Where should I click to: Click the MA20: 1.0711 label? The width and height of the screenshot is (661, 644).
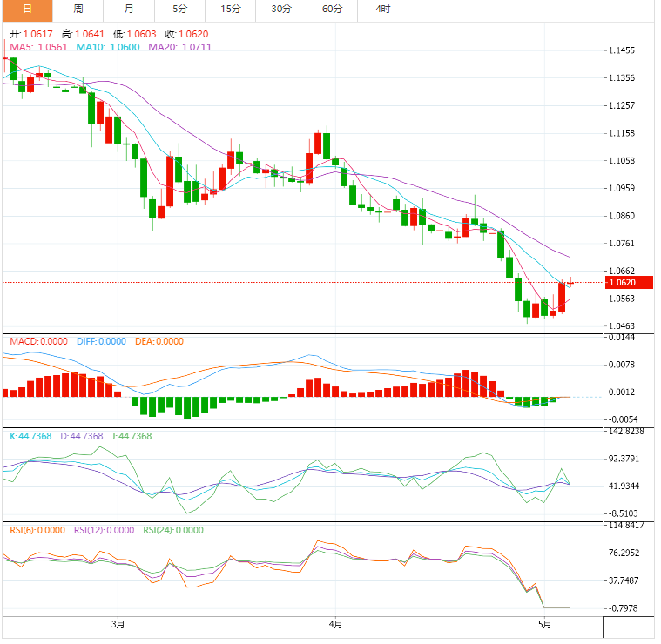click(179, 47)
